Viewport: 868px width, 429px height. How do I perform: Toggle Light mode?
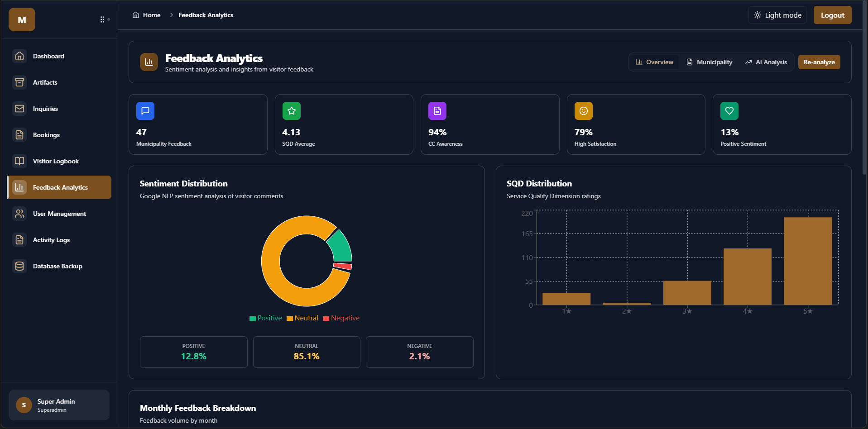(x=777, y=15)
